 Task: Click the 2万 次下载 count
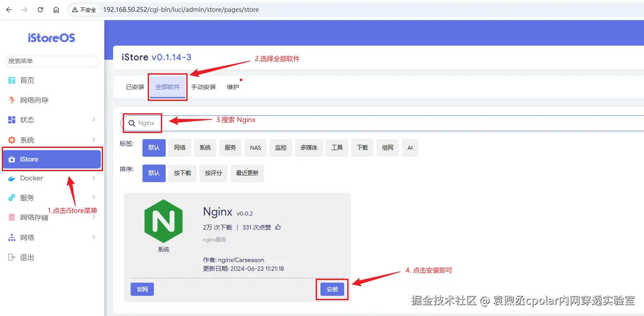pyautogui.click(x=217, y=227)
